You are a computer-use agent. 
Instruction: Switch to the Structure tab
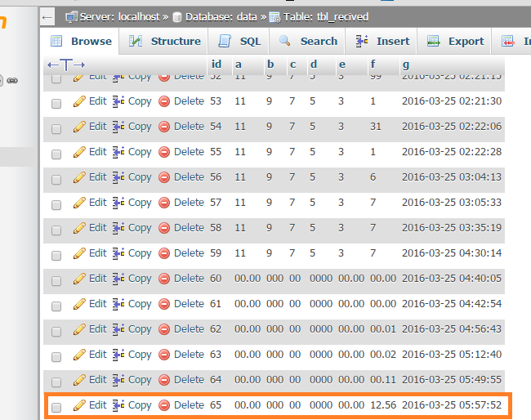pos(164,42)
